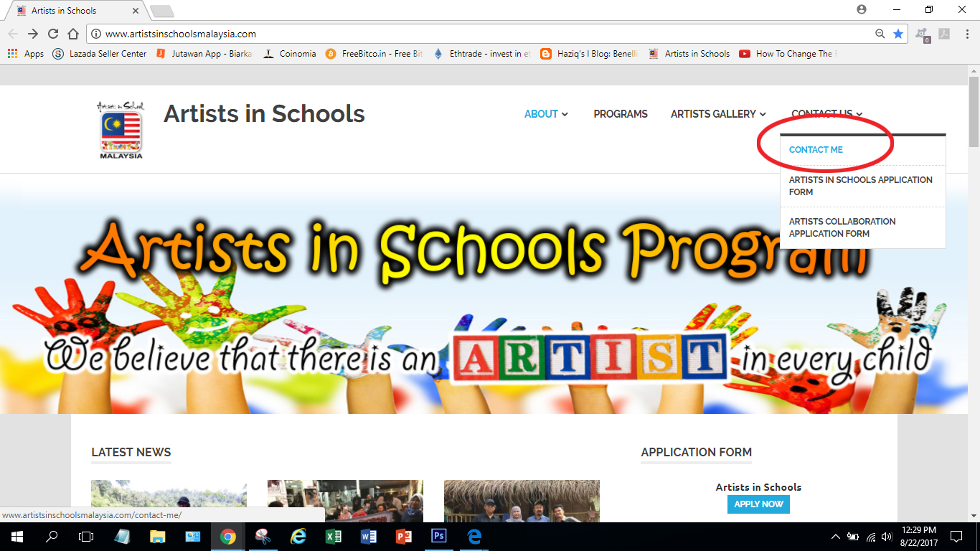This screenshot has width=980, height=551.
Task: Launch Excel from the Windows taskbar
Action: pyautogui.click(x=333, y=537)
